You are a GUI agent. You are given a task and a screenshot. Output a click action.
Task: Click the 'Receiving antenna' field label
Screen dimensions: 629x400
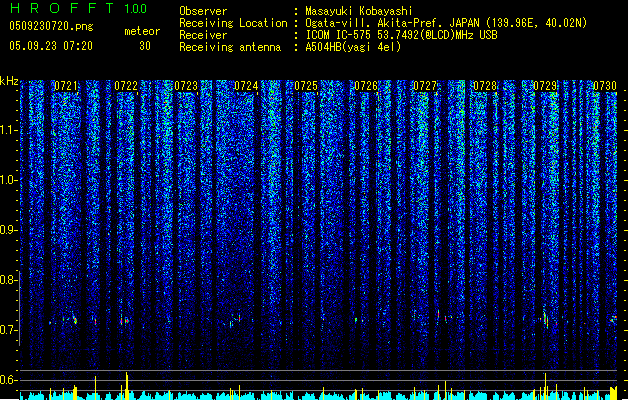230,47
